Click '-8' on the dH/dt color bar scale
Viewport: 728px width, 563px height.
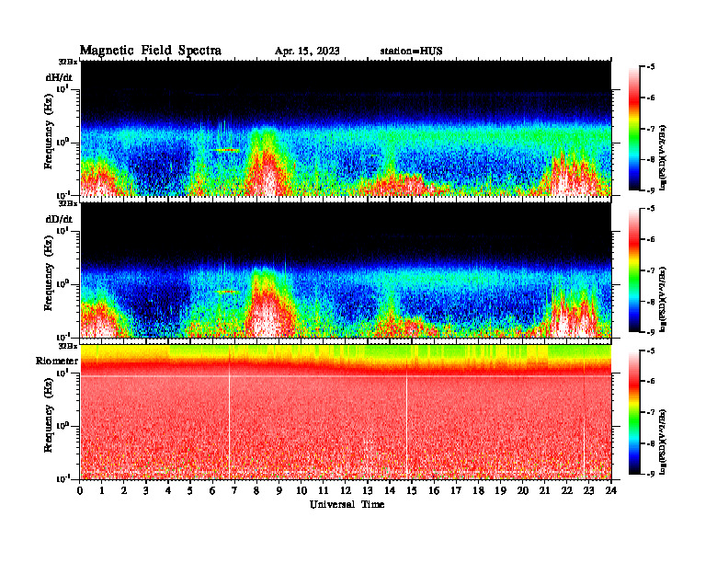point(651,159)
